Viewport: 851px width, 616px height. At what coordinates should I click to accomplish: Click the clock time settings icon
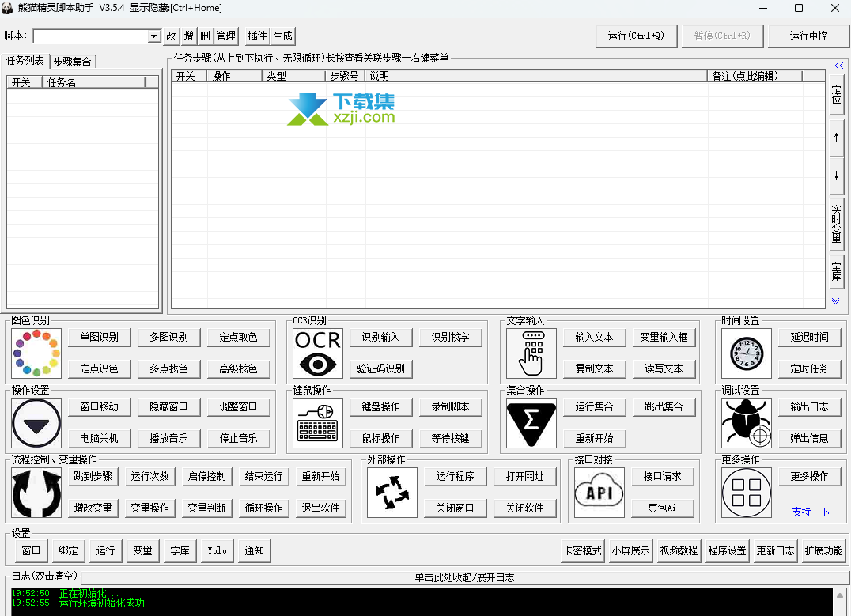(x=746, y=353)
